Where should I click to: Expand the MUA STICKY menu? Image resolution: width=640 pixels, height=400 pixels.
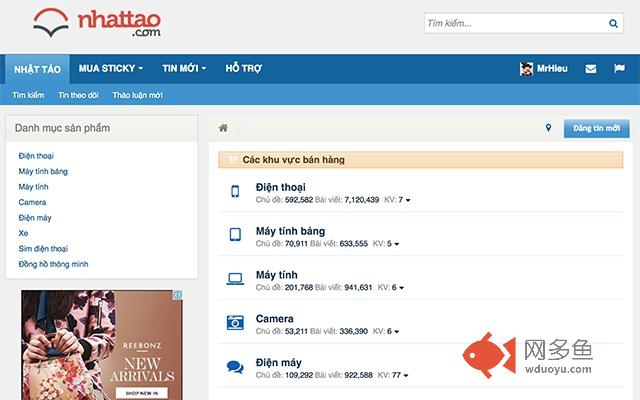111,69
